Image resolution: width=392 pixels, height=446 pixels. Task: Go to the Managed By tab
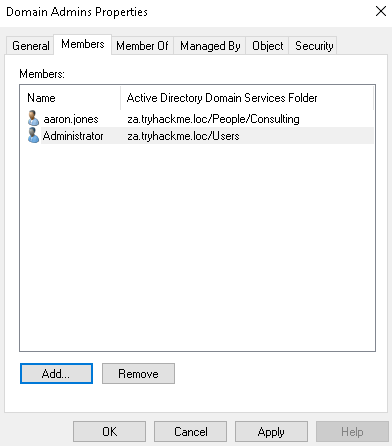click(210, 46)
